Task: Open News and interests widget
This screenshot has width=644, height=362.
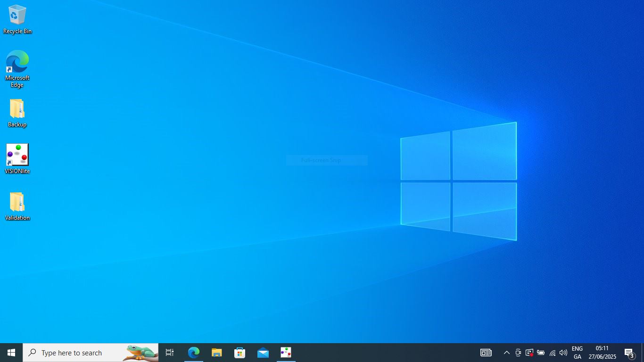Action: 486,353
